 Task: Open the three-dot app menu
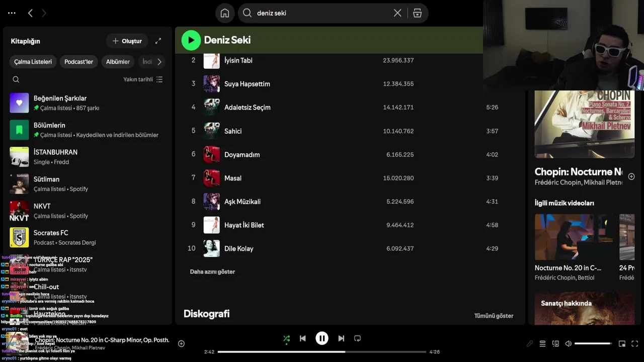(12, 13)
